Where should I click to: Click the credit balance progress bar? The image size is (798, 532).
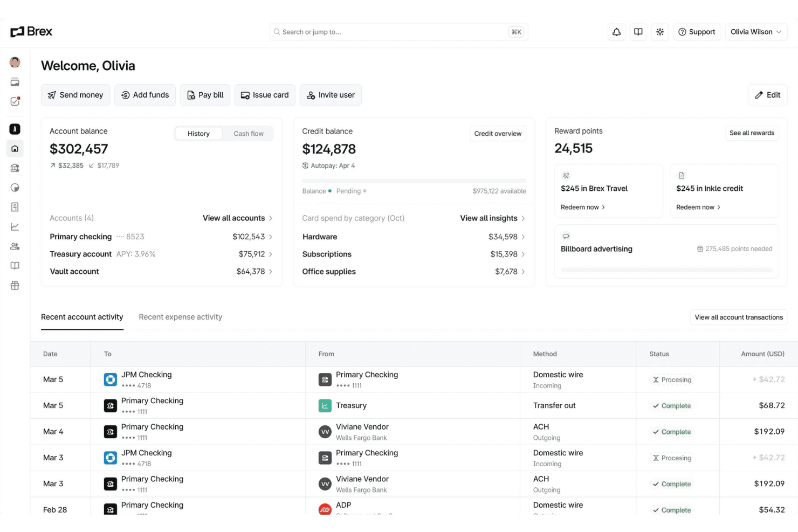click(414, 181)
